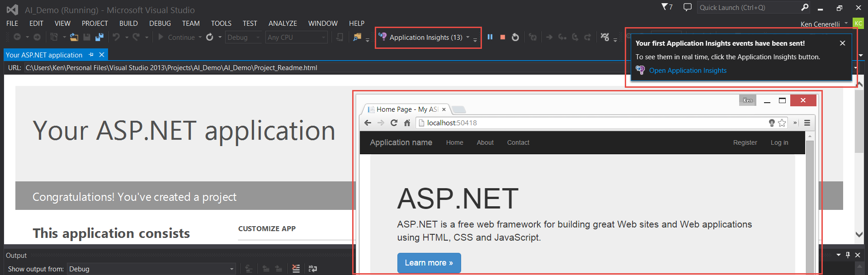Click the Find in Files icon
Image resolution: width=868 pixels, height=275 pixels.
pos(357,37)
